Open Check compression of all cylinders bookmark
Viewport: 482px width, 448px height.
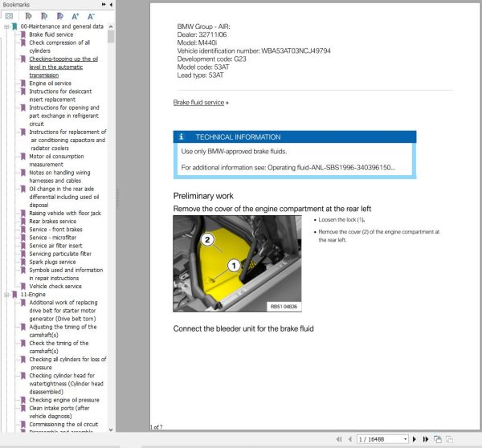coord(59,47)
